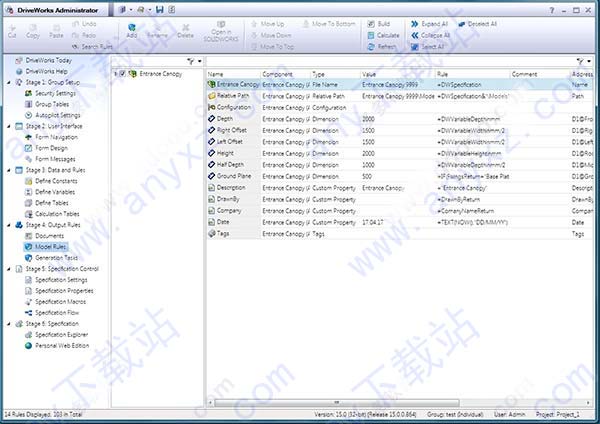The image size is (600, 424).
Task: Open Define Variables
Action: [50, 192]
